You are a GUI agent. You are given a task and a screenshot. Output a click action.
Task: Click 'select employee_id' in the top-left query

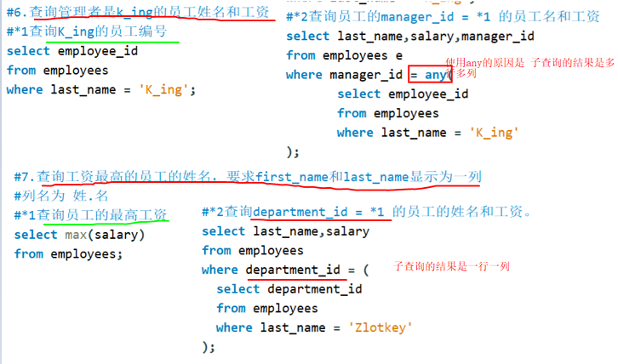72,51
